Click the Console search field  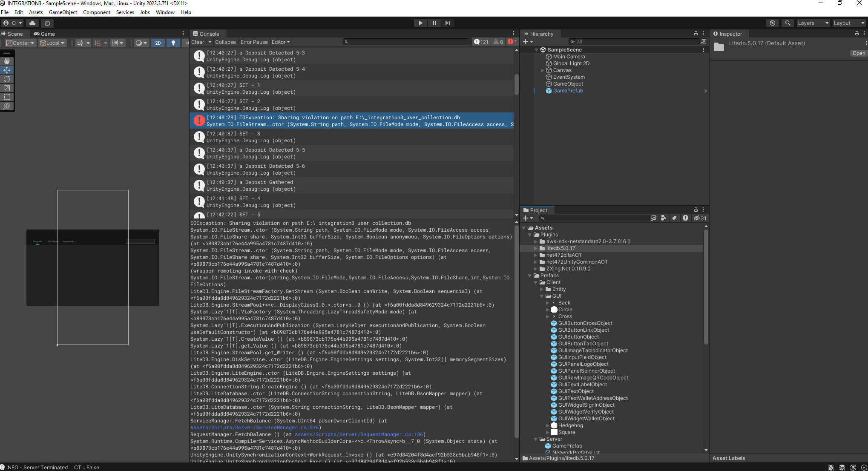pos(407,42)
